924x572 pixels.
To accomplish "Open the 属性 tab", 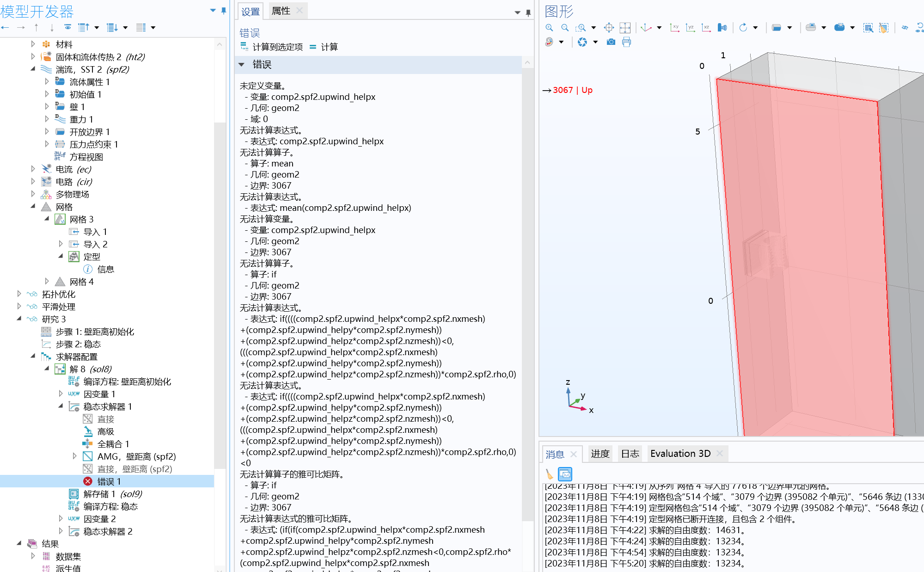I will pyautogui.click(x=281, y=11).
